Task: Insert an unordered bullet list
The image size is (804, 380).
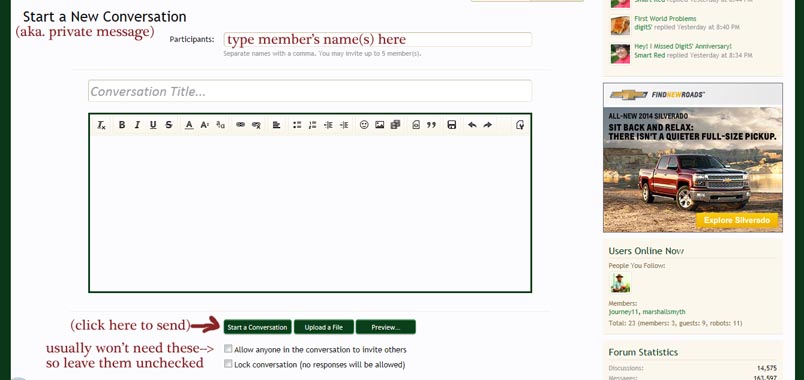Action: tap(297, 125)
